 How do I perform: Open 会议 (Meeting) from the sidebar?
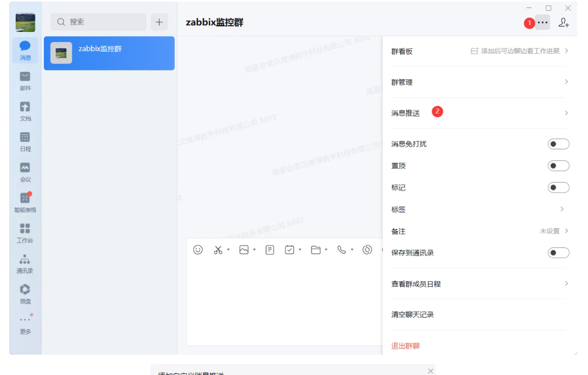coord(25,171)
